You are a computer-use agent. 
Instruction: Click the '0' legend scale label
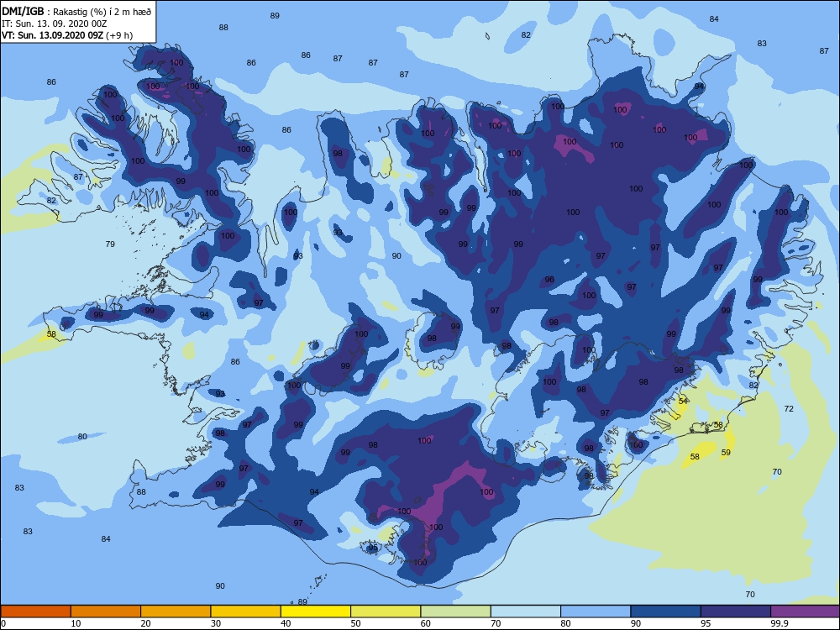3,623
